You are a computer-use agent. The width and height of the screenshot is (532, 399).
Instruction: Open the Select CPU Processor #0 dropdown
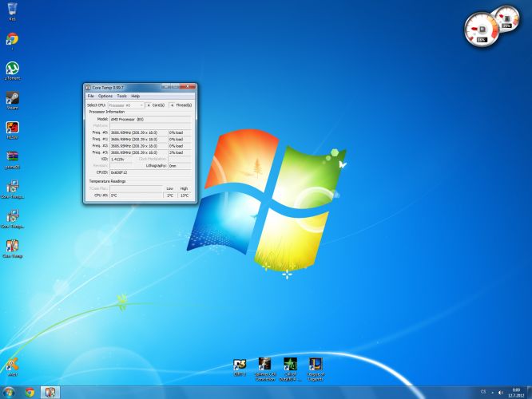(x=125, y=105)
